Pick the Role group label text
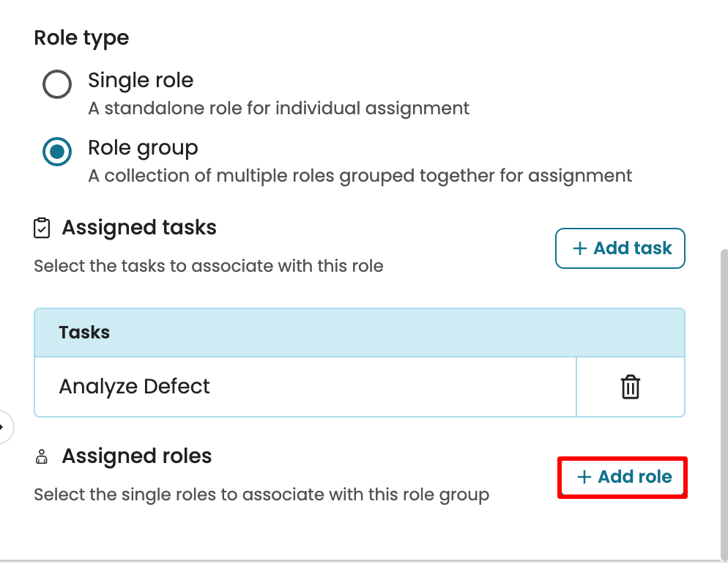The height and width of the screenshot is (567, 728). click(143, 147)
